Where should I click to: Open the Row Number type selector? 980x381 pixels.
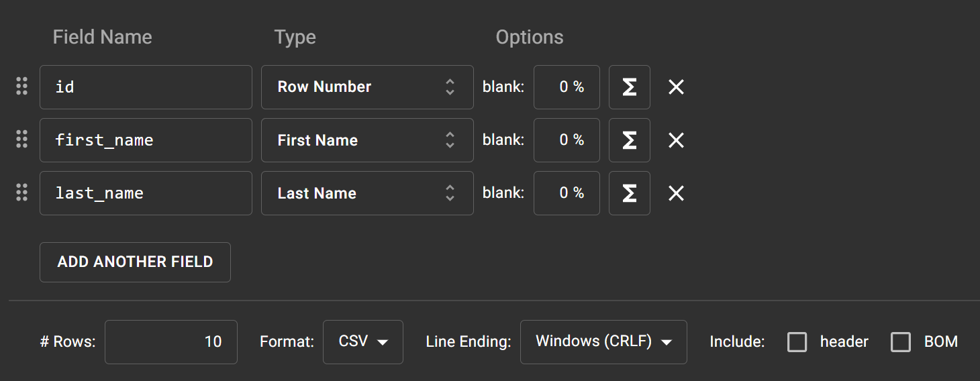tap(366, 87)
